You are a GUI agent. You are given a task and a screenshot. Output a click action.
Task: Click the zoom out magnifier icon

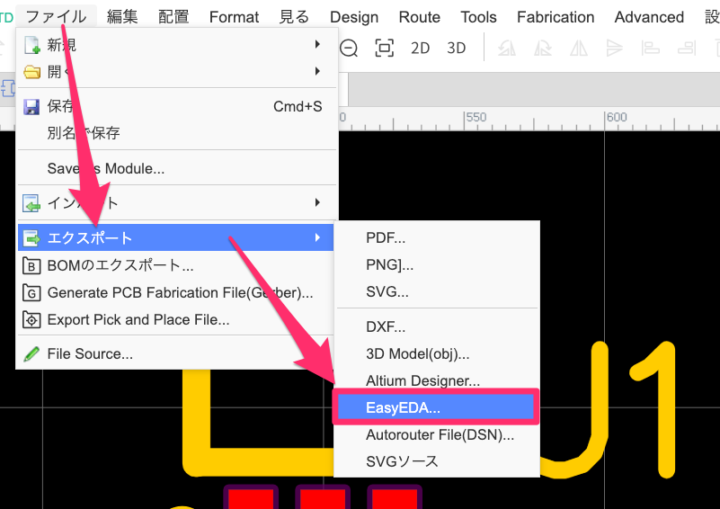point(349,48)
